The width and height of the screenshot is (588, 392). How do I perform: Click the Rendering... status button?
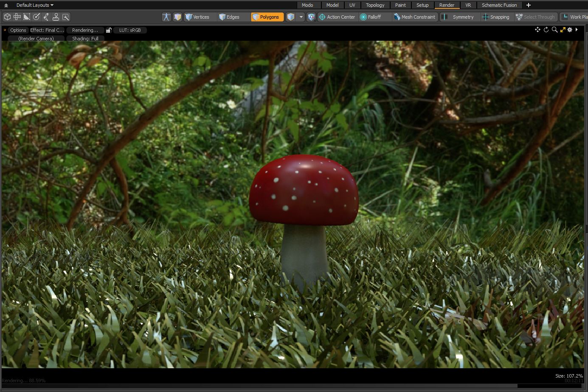pyautogui.click(x=85, y=30)
